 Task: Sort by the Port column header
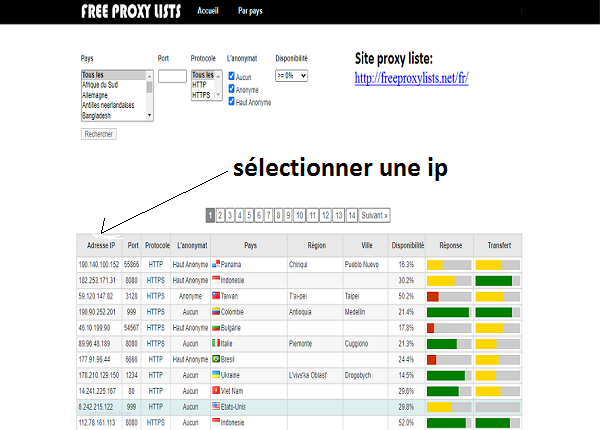point(133,245)
